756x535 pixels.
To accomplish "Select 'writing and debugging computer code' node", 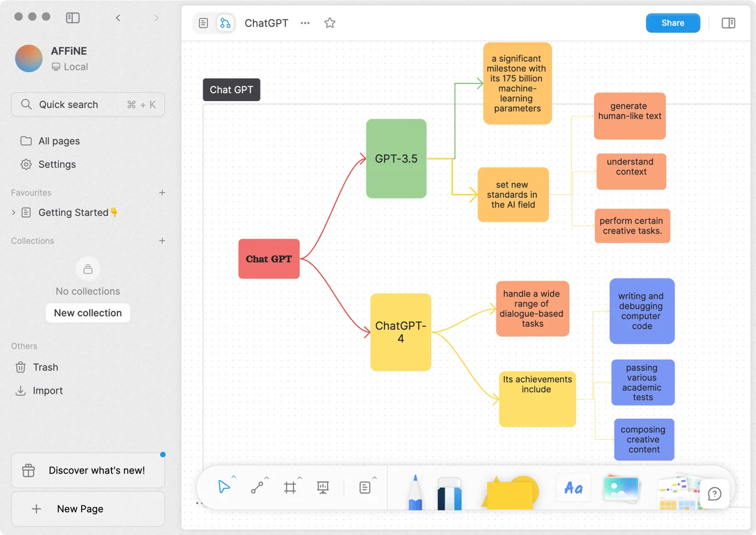I will pyautogui.click(x=641, y=311).
